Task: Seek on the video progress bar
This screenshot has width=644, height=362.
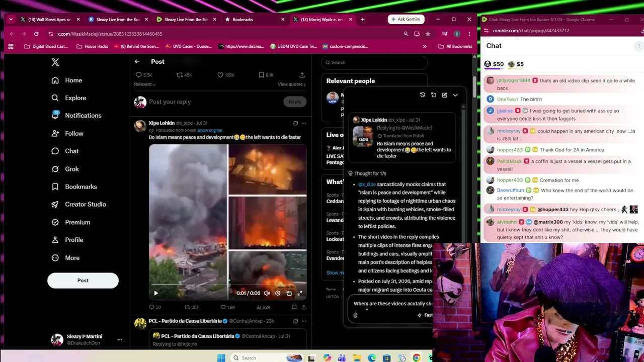Action: pyautogui.click(x=227, y=285)
